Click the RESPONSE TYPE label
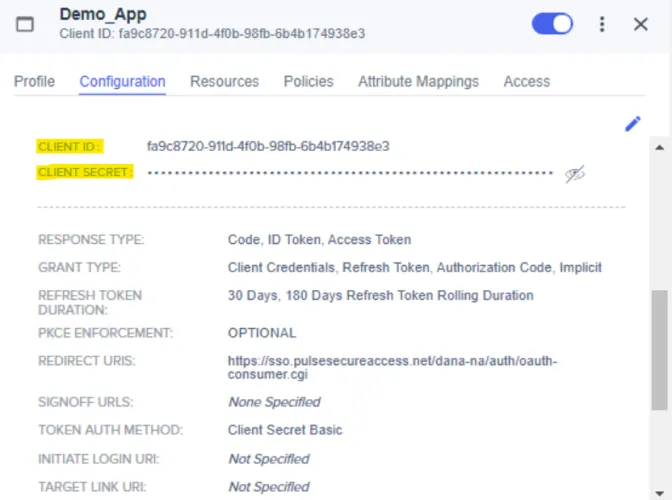Screen dimensions: 672x500 coord(91,240)
